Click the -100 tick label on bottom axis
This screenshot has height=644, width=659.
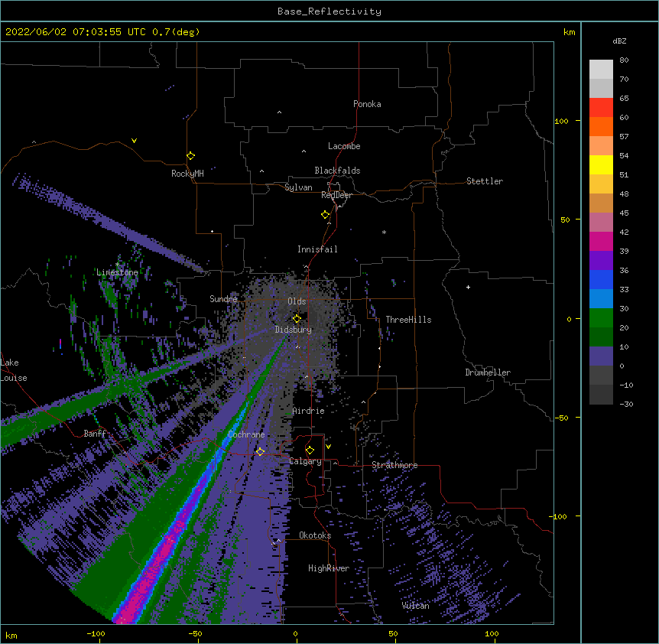click(x=96, y=633)
